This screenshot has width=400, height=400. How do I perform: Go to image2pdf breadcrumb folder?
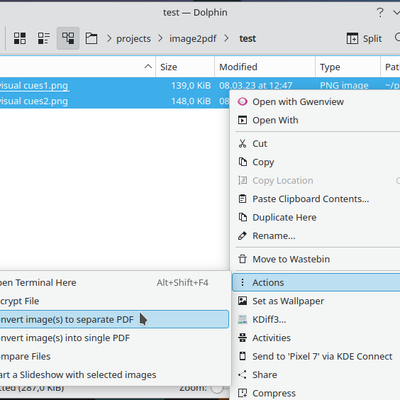pos(193,39)
